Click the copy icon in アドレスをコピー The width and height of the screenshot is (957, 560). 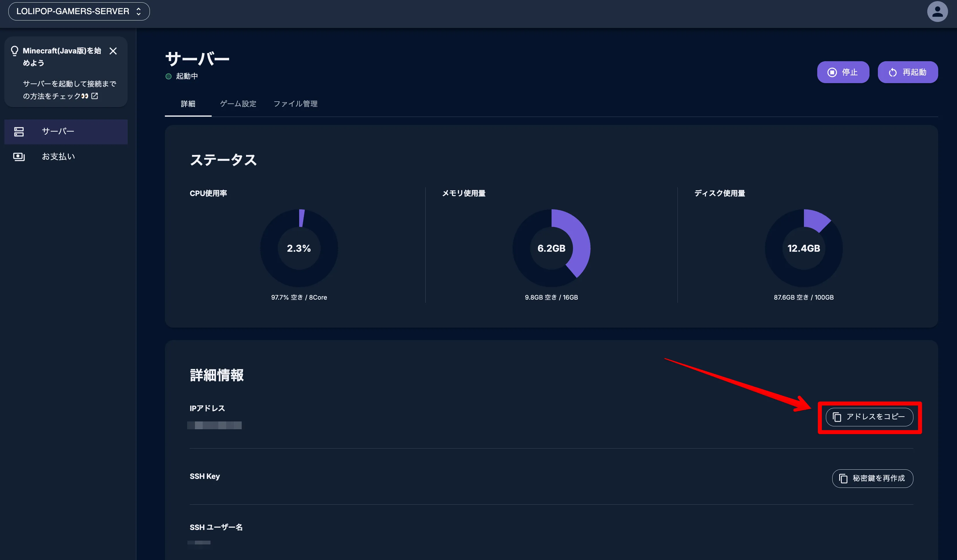point(837,417)
